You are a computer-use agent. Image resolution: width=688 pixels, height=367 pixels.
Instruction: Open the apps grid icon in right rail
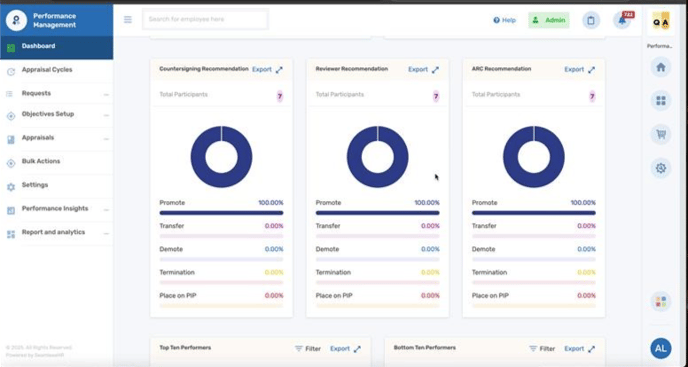[661, 101]
